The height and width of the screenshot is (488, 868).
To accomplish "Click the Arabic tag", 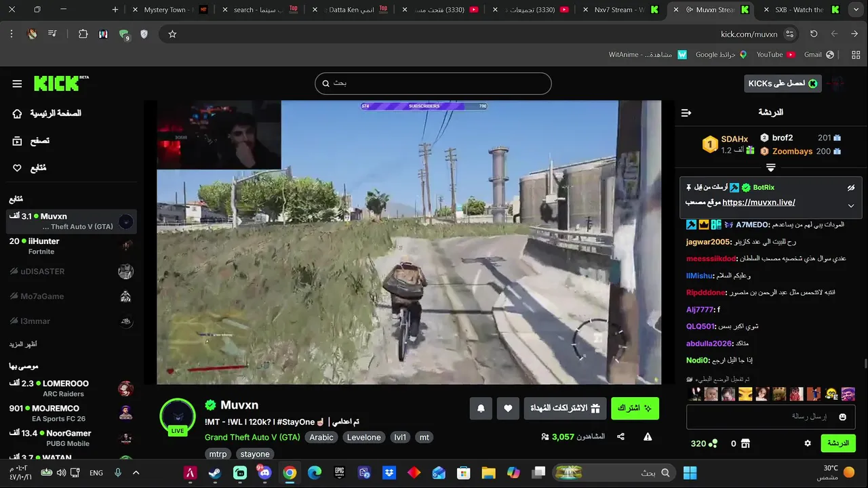I will tap(321, 437).
